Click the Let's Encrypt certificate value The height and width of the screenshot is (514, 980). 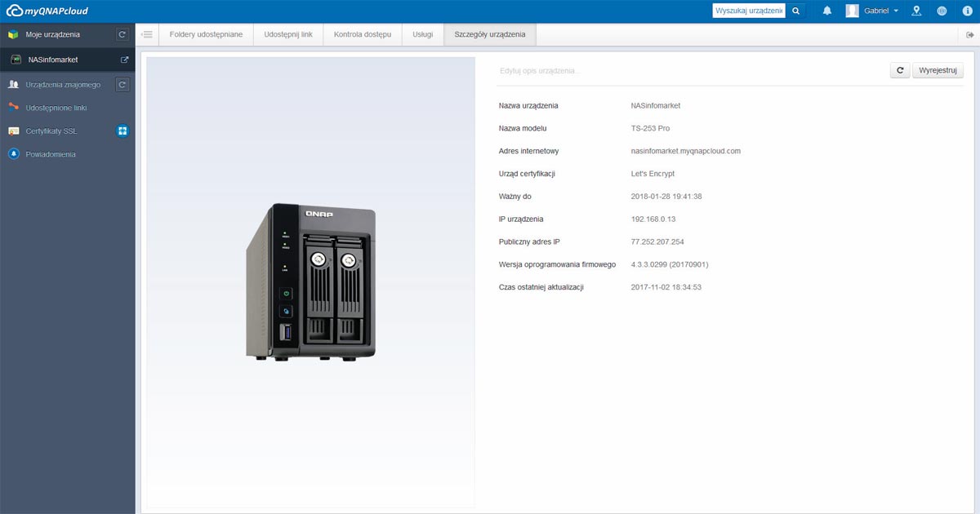(653, 174)
